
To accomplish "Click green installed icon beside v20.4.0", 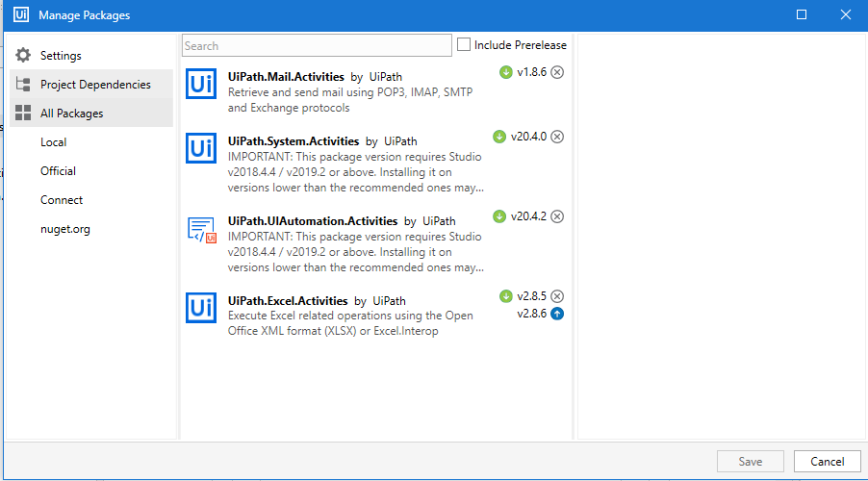I will pos(499,137).
